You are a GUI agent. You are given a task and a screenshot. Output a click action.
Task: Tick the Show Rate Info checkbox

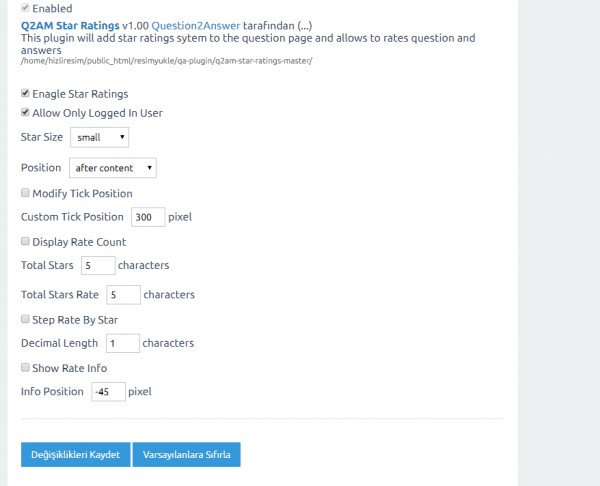point(25,368)
